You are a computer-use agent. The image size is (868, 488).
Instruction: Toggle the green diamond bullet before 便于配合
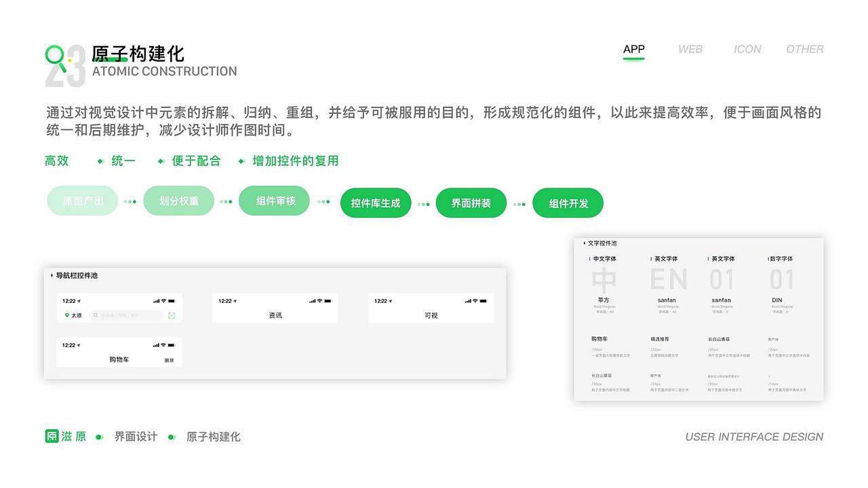pos(161,161)
